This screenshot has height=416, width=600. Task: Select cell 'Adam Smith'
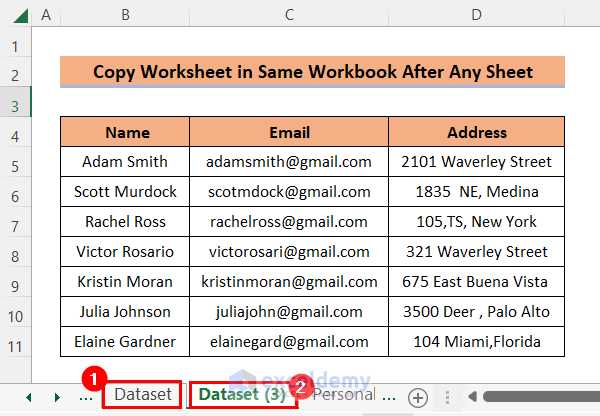click(125, 162)
